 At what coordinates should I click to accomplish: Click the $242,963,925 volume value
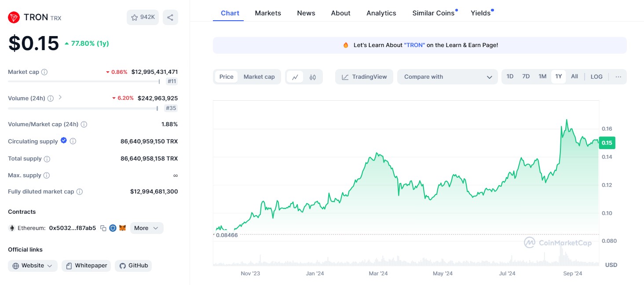[157, 98]
